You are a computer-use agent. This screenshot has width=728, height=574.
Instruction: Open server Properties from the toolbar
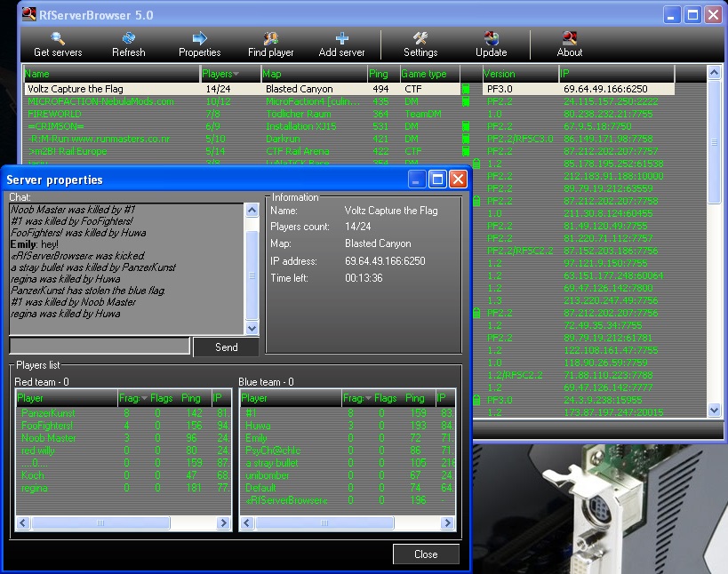click(199, 38)
